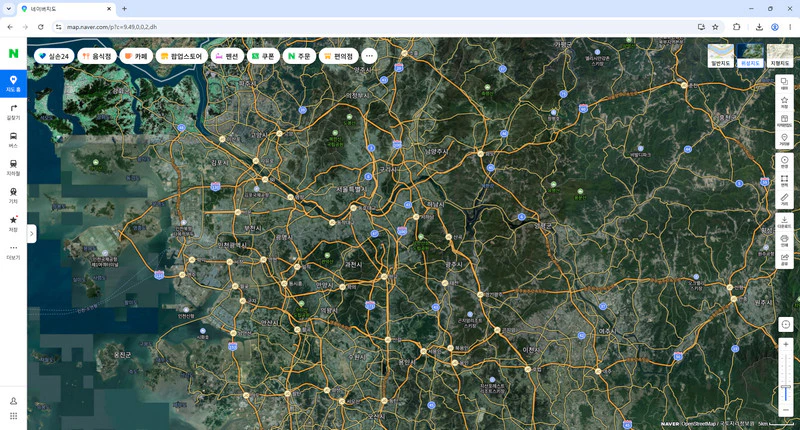This screenshot has height=430, width=800.
Task: View site information icon in address bar
Action: 58,27
